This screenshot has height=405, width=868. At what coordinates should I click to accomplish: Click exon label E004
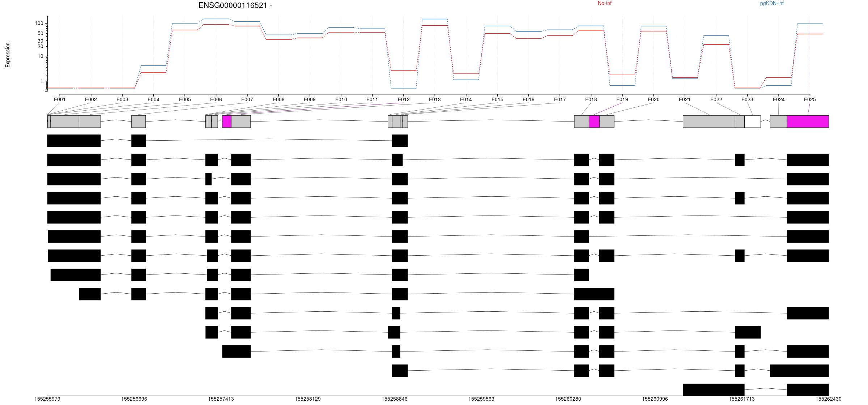pyautogui.click(x=153, y=99)
